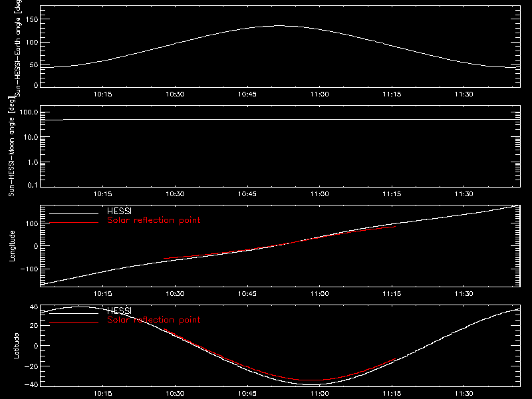
Task: Click 11:00 time label under Latitude plot
Action: [x=320, y=394]
